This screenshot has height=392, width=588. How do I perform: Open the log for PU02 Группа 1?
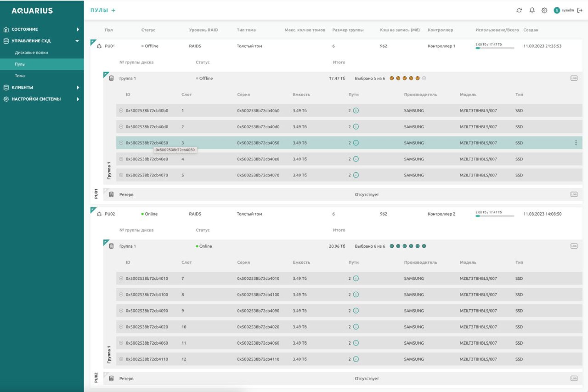[574, 246]
